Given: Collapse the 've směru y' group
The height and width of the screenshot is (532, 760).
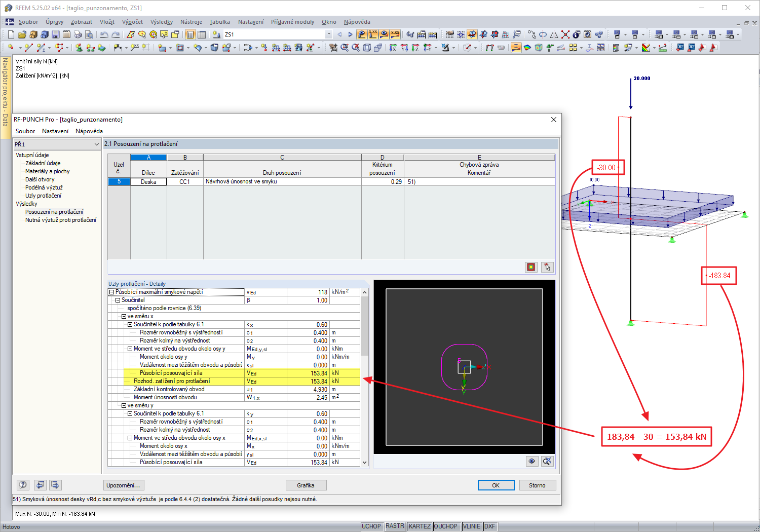Looking at the screenshot, I should pyautogui.click(x=124, y=405).
